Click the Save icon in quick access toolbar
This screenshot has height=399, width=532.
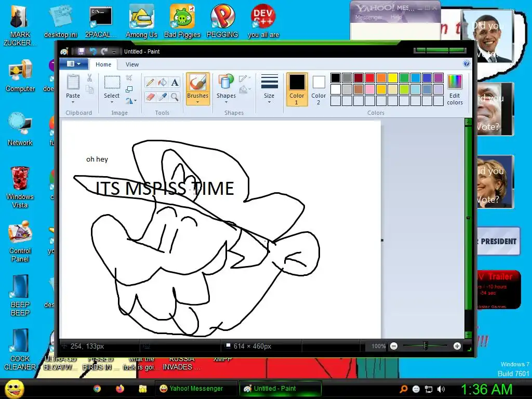[x=81, y=51]
